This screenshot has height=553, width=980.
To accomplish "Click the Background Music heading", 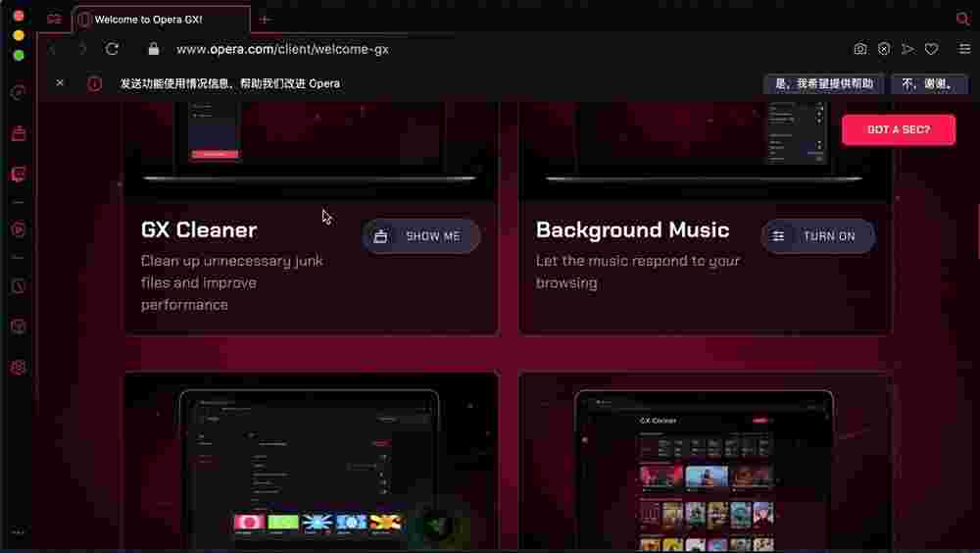I will pyautogui.click(x=632, y=229).
